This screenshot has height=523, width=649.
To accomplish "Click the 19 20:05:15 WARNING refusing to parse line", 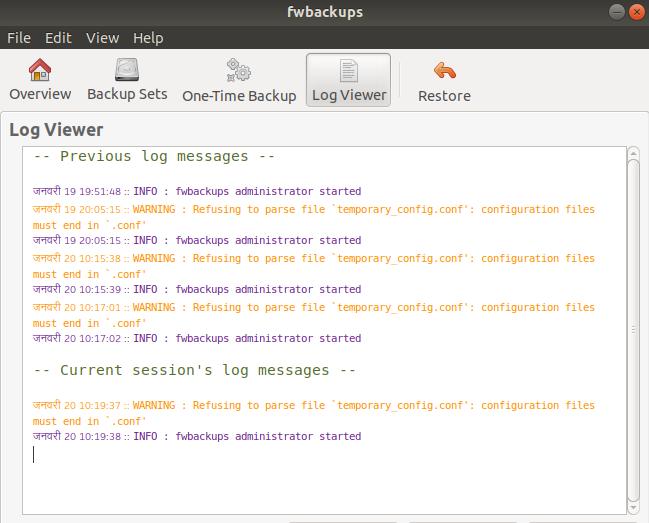I will tap(314, 217).
